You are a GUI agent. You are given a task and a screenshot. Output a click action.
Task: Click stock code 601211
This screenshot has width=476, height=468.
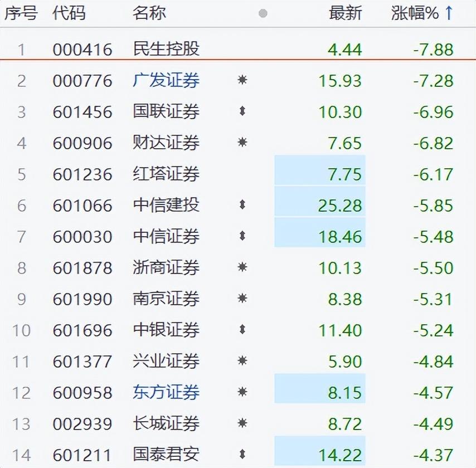tap(82, 455)
